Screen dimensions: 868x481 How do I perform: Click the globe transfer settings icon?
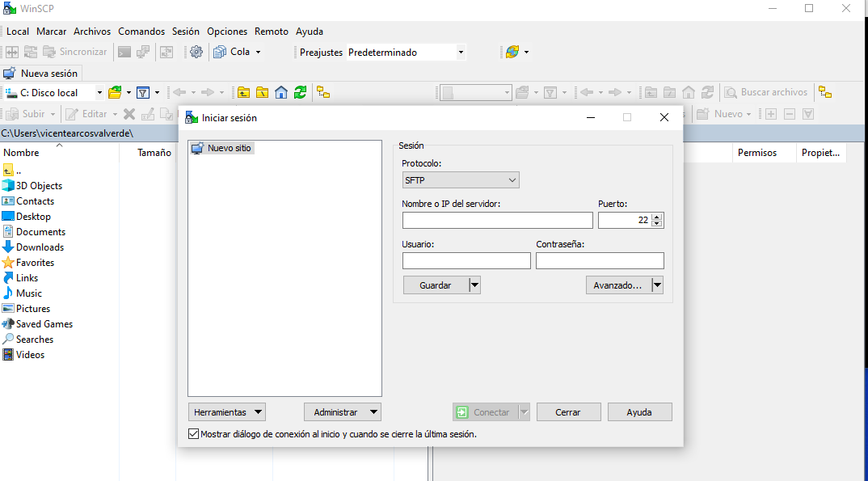pos(512,52)
